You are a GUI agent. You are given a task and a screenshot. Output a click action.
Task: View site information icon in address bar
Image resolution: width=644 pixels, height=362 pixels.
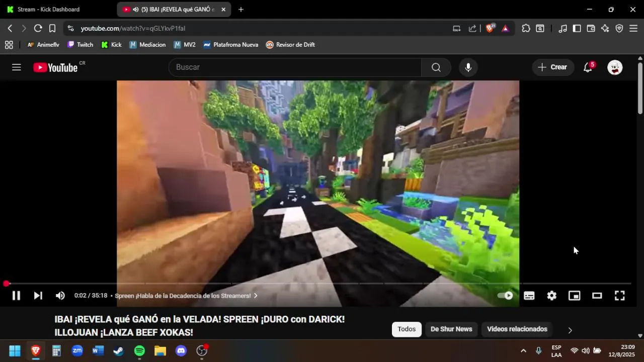point(70,29)
